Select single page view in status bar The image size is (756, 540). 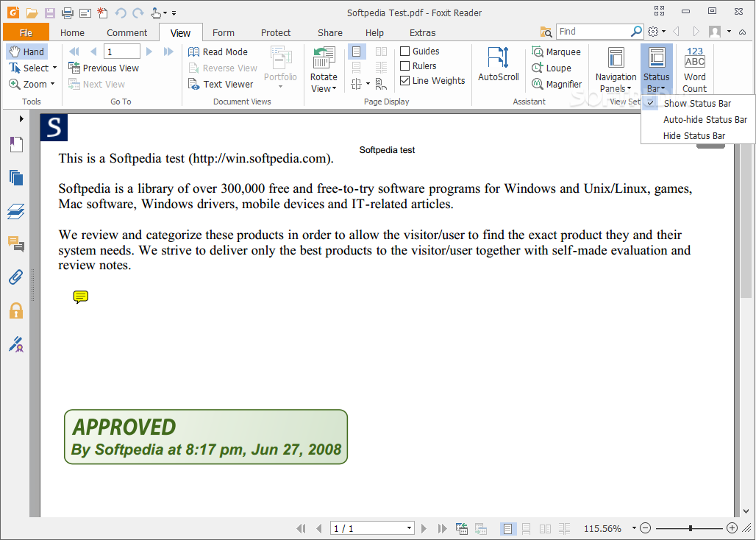507,528
